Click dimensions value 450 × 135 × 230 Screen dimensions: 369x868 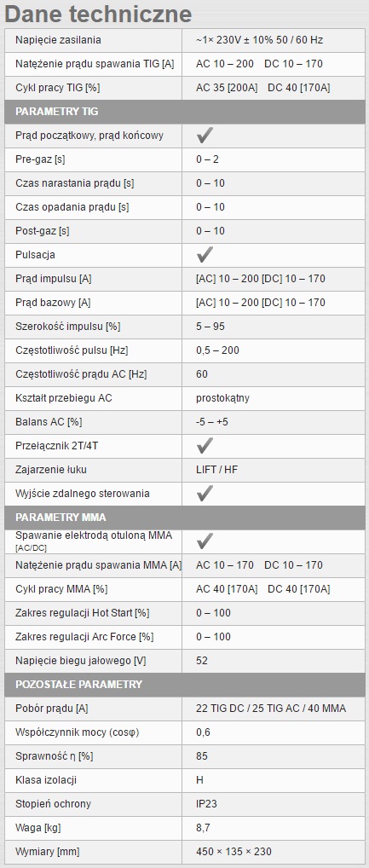(x=234, y=852)
